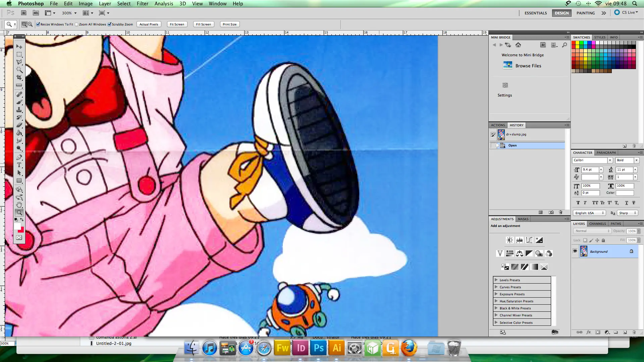Switch to the Styles tab
644x362 pixels.
600,37
